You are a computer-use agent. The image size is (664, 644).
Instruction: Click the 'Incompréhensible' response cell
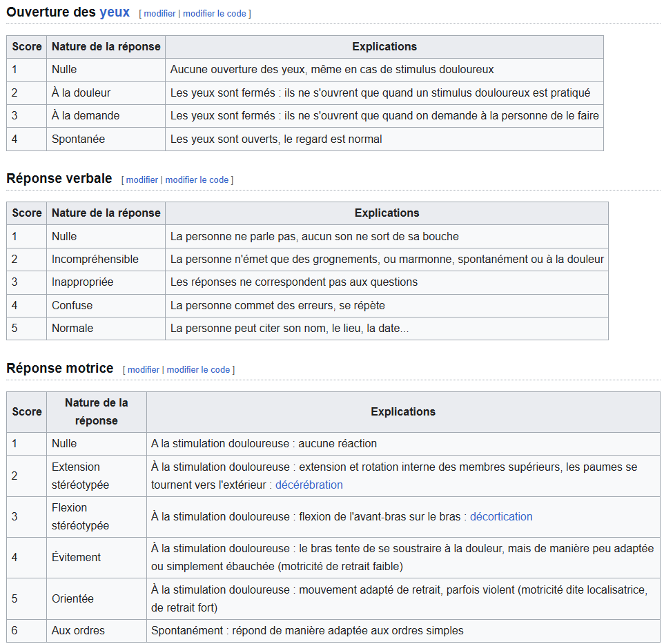pos(95,259)
